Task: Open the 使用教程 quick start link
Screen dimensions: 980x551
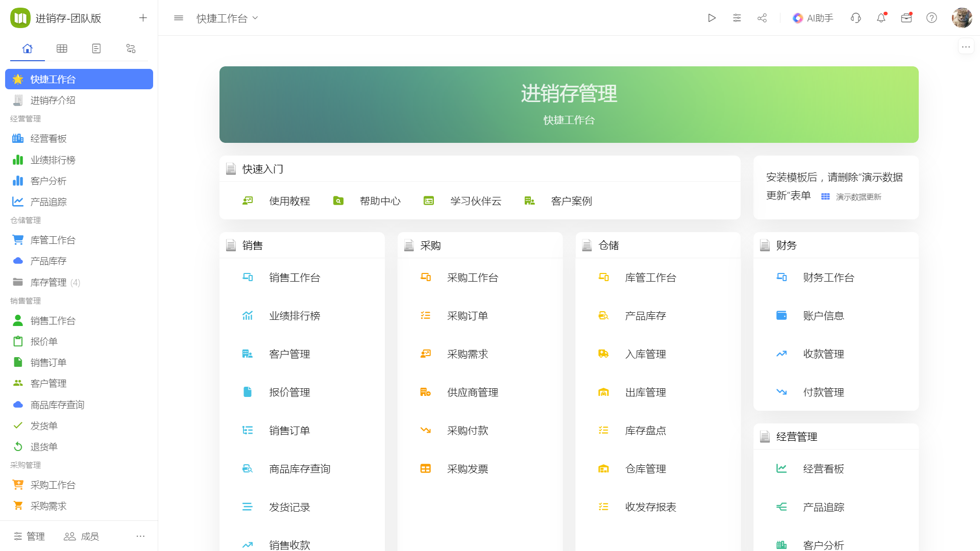Action: tap(289, 201)
